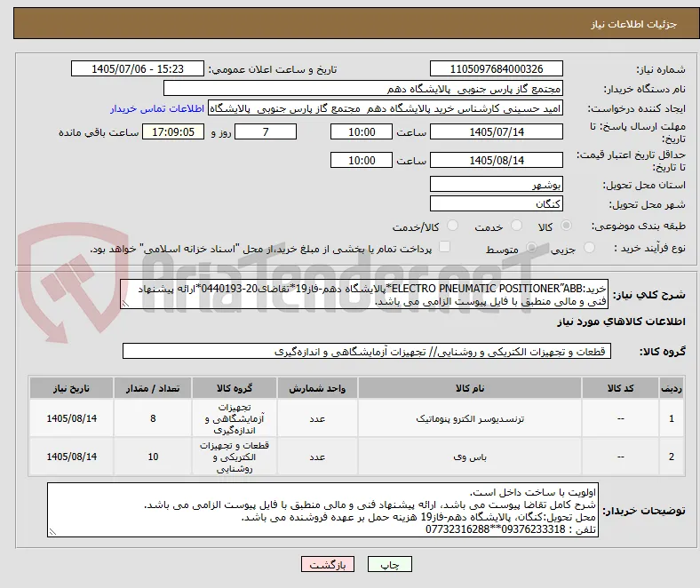Click quantity 8 in row 1

153,418
